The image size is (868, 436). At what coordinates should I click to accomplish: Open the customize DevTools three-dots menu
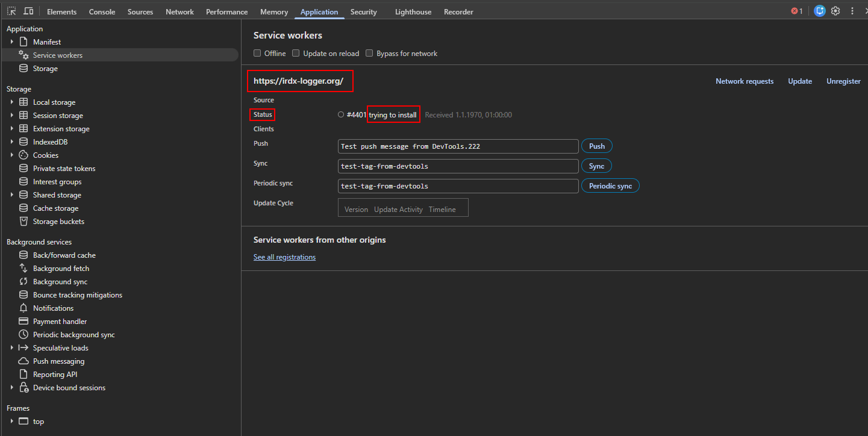pos(852,11)
